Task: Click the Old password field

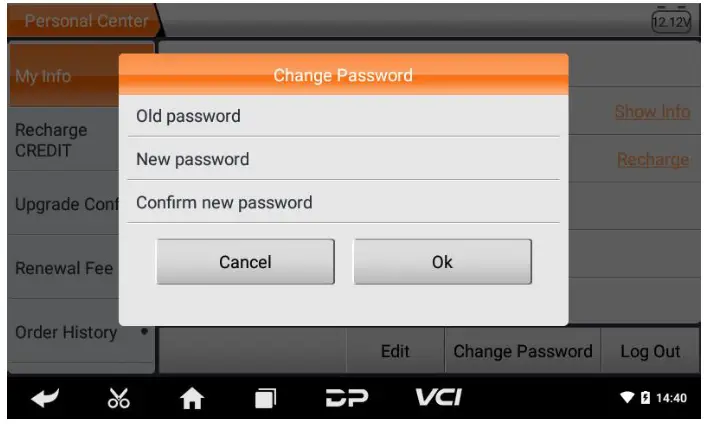Action: point(344,116)
